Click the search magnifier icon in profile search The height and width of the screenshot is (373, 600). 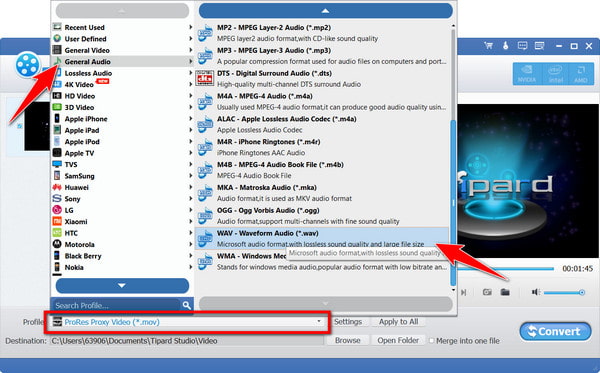pos(186,305)
